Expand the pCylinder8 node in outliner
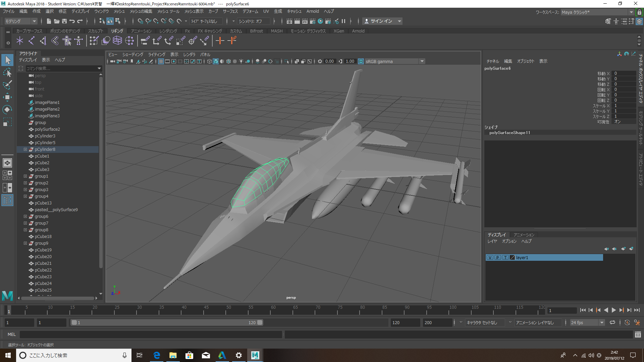 point(25,149)
